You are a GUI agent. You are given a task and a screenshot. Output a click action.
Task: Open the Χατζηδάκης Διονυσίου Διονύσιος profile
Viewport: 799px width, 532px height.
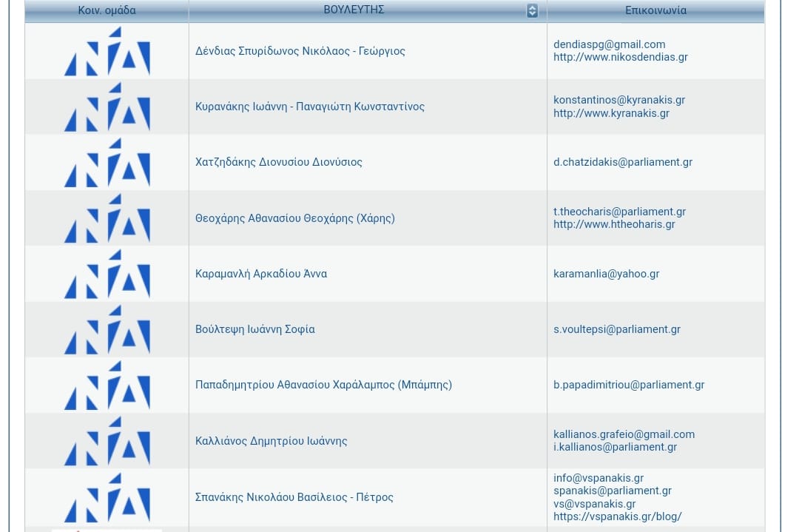coord(279,162)
